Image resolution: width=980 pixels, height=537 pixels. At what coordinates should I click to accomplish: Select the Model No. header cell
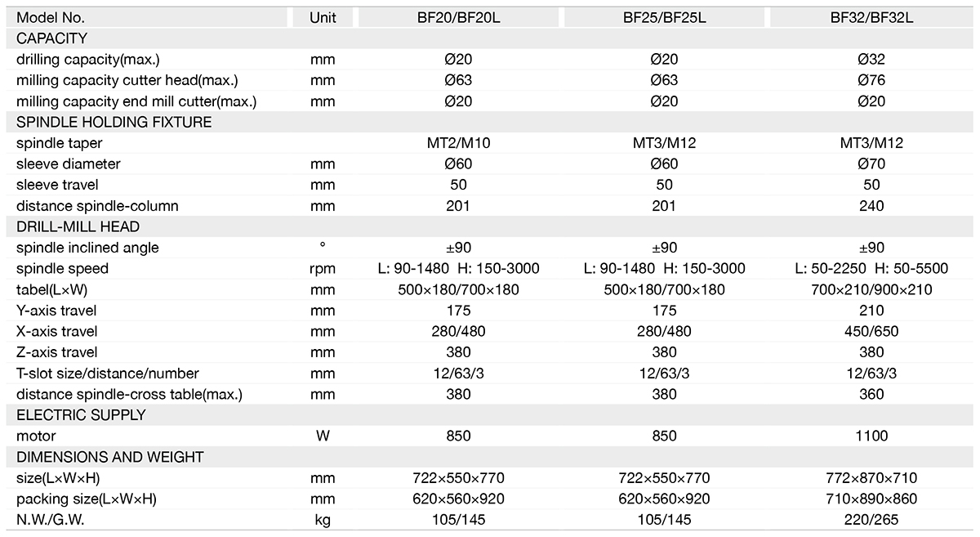pos(51,17)
